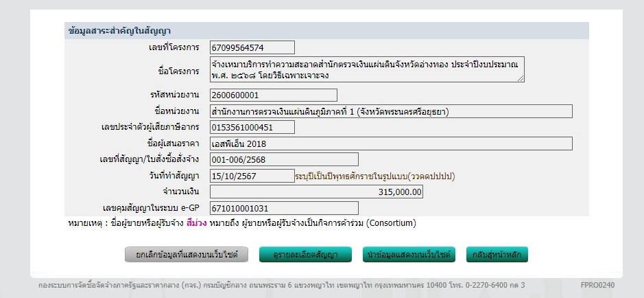
Task: Click the ยกเลิกข้อมูลที่แสดงบนเว็บไซต์ button
Action: [x=185, y=255]
